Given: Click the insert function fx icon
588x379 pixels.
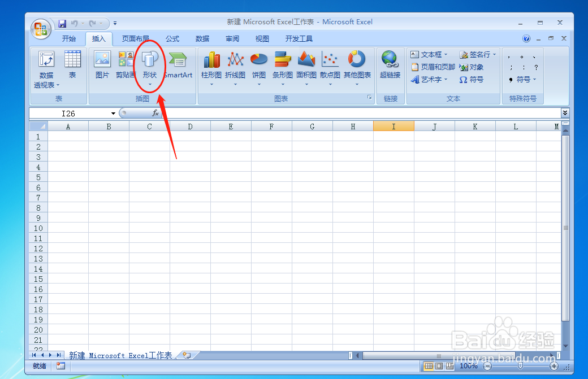Looking at the screenshot, I should point(155,113).
